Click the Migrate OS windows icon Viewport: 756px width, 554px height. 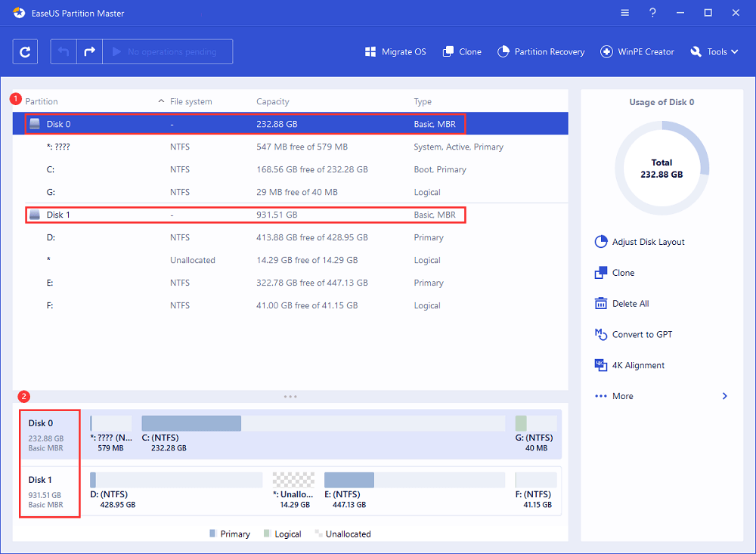(x=370, y=51)
